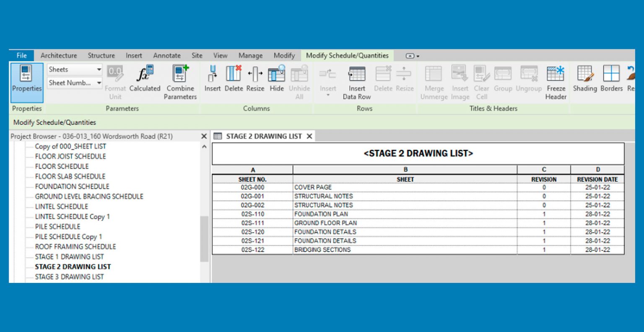Close the STAGE 2 DRAWING LIST tab
Screen dimensions: 644x332
click(x=309, y=136)
